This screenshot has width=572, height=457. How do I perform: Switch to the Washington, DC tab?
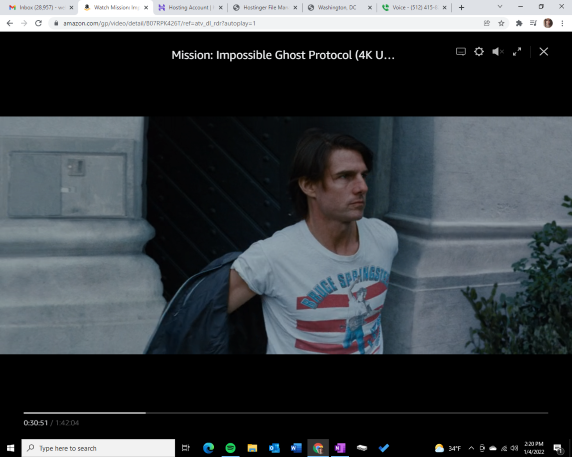coord(339,8)
